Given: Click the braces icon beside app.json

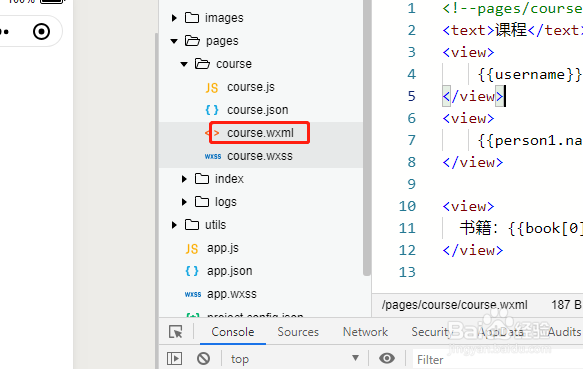Looking at the screenshot, I should pyautogui.click(x=192, y=271).
